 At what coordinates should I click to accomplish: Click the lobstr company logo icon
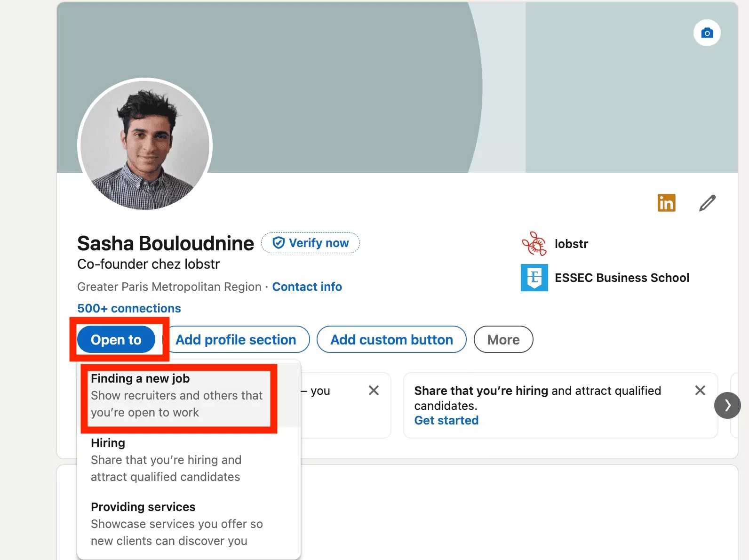(534, 244)
